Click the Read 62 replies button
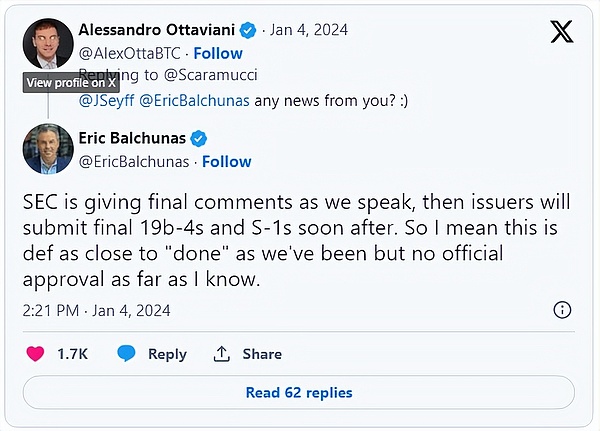This screenshot has height=431, width=600. click(299, 393)
